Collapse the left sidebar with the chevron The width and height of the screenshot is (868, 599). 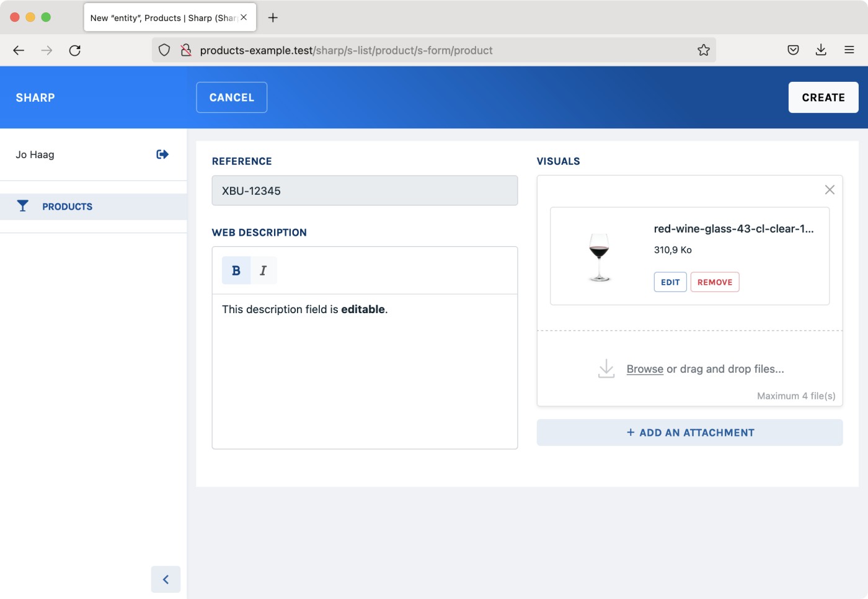coord(166,579)
